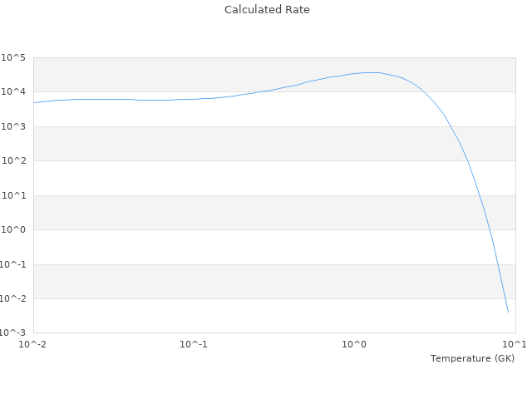
Task: Click the curve where it crosses the 10^2 gridline
Action: click(x=467, y=161)
